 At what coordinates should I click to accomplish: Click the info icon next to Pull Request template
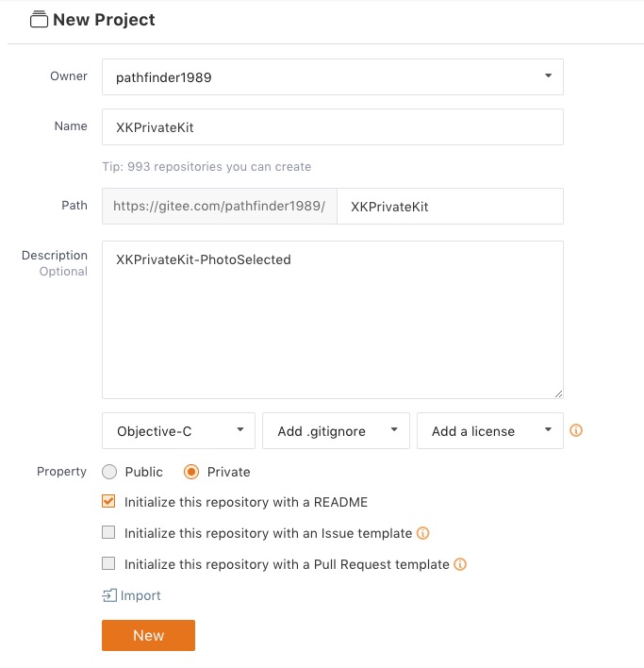tap(460, 564)
